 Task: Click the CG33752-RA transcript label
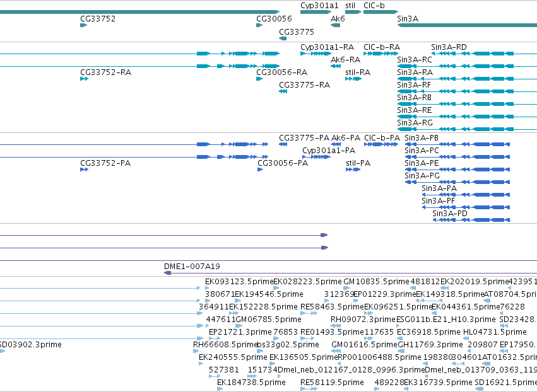105,72
